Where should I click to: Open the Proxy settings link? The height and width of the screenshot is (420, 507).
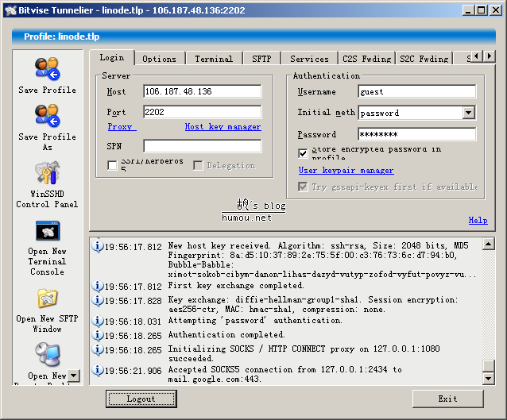122,127
